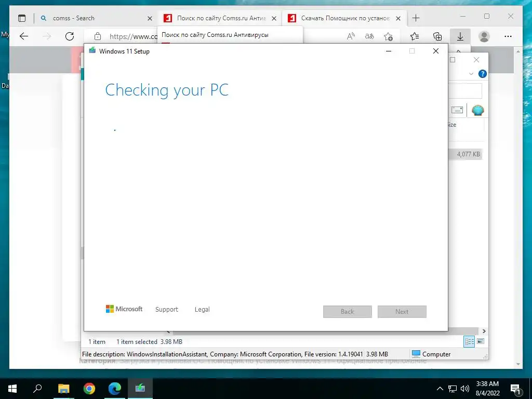
Task: Open network status tray icon
Action: pyautogui.click(x=453, y=389)
